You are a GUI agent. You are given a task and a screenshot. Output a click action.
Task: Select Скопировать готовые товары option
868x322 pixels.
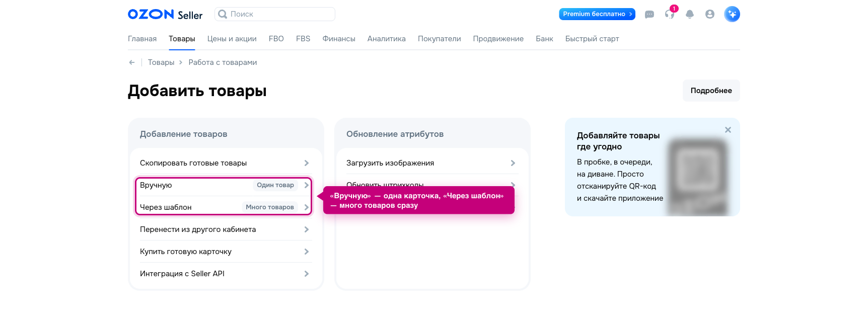226,163
